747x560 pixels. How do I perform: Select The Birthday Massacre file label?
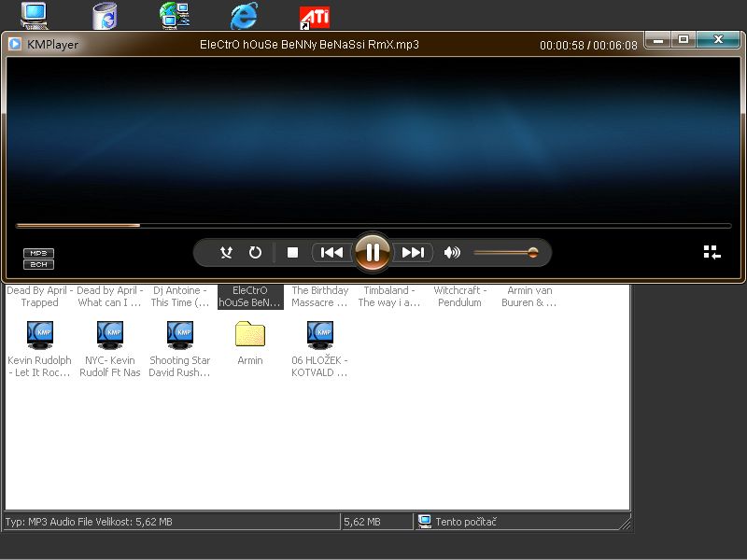click(319, 296)
